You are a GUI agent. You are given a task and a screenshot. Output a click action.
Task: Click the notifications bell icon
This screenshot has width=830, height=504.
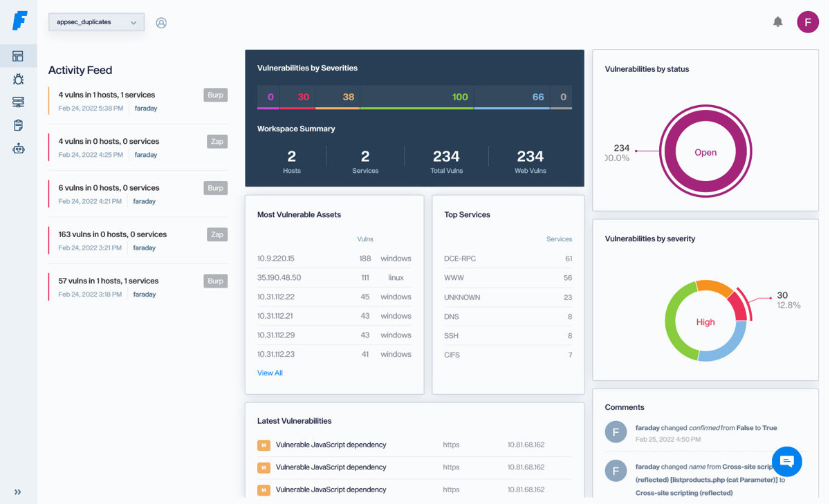(x=777, y=22)
